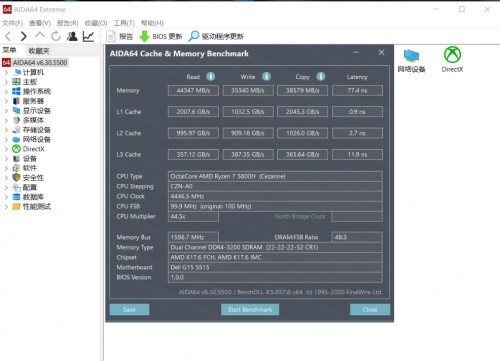Expand the 主板 tree node

[x=6, y=82]
